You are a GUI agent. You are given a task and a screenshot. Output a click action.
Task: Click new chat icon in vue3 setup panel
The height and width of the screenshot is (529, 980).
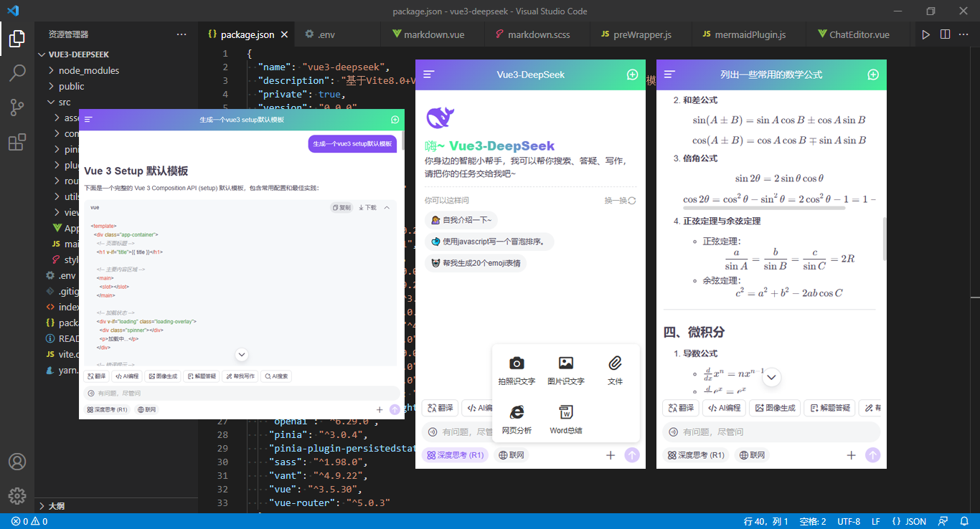click(x=395, y=120)
